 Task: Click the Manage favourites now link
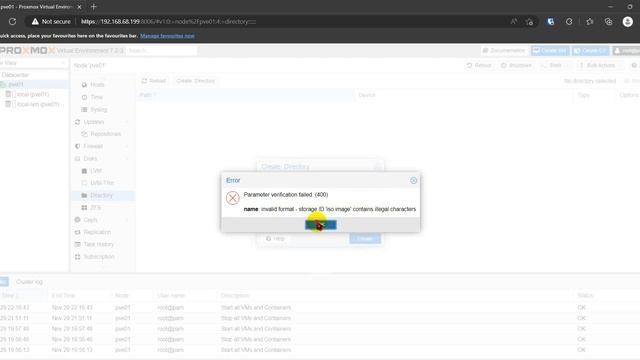tap(167, 36)
